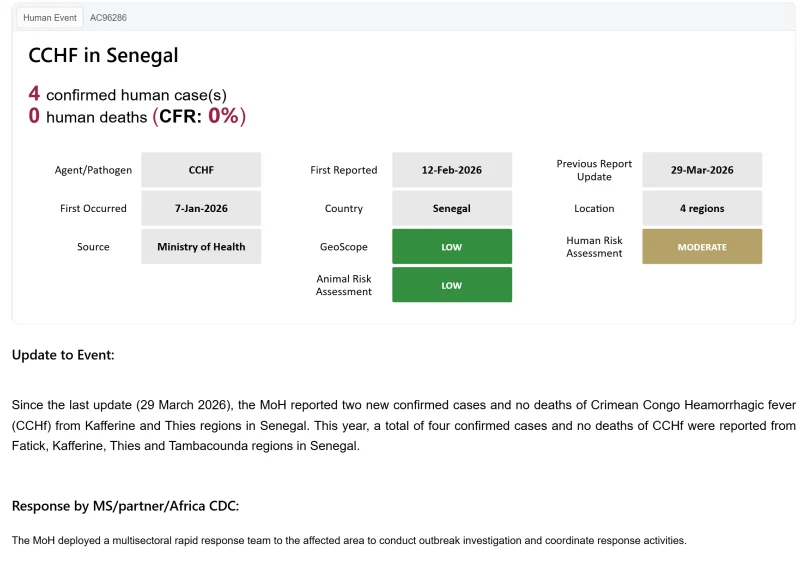Screen dimensions: 804x561
Task: Click the Ministry of Health source box
Action: (201, 247)
